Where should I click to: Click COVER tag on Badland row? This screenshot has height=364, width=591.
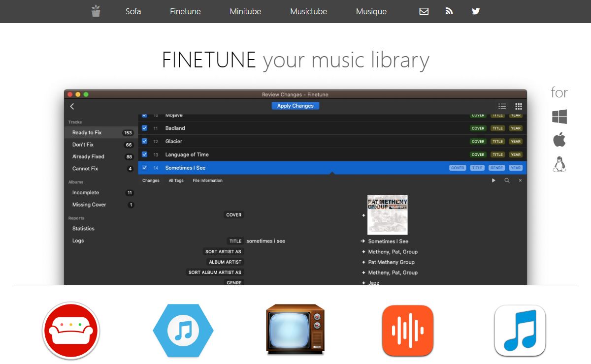[478, 128]
